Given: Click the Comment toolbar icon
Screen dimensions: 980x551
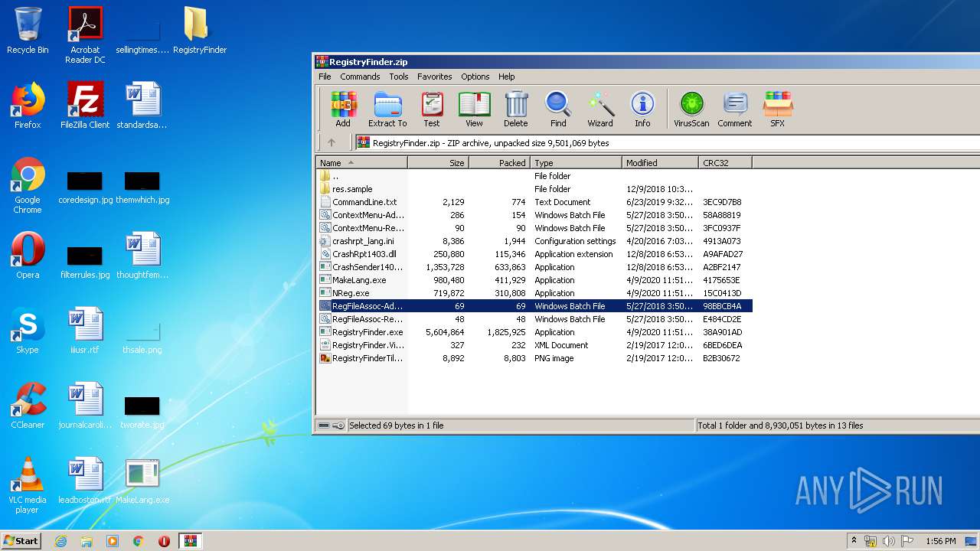Looking at the screenshot, I should [735, 109].
